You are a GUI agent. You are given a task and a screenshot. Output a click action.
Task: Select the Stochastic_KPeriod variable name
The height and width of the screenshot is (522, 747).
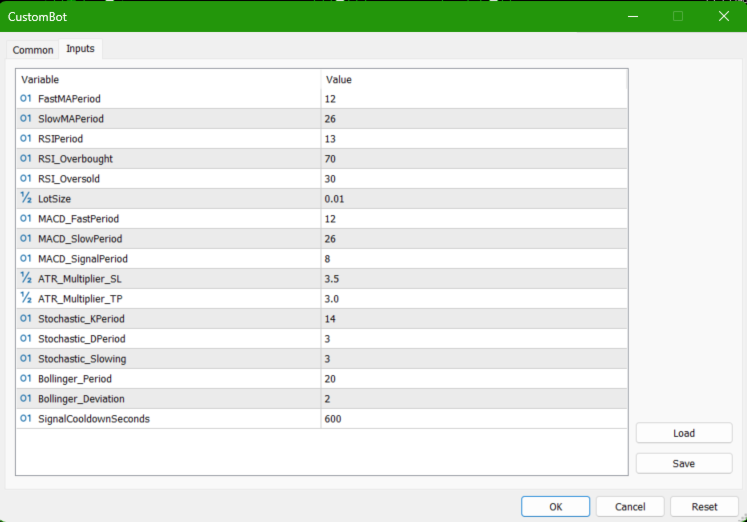coord(81,319)
